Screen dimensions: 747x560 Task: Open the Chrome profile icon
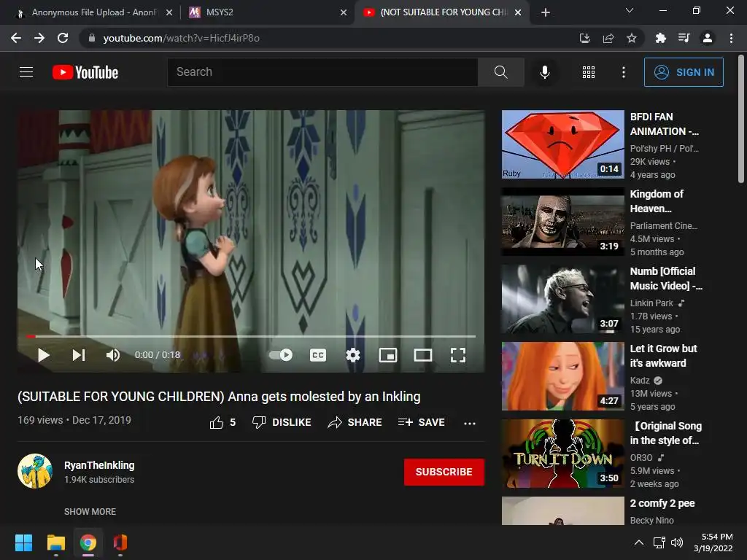[708, 38]
